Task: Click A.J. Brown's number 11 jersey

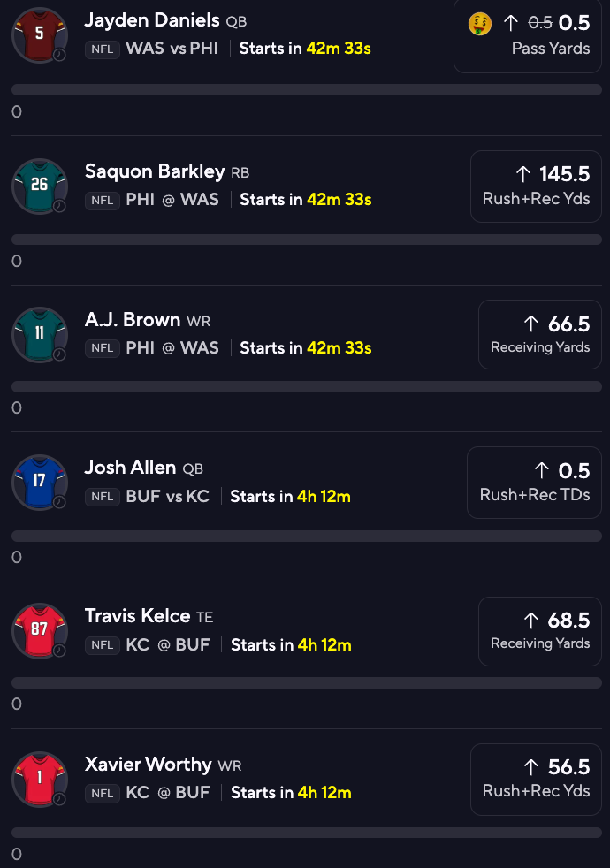Action: (x=39, y=334)
